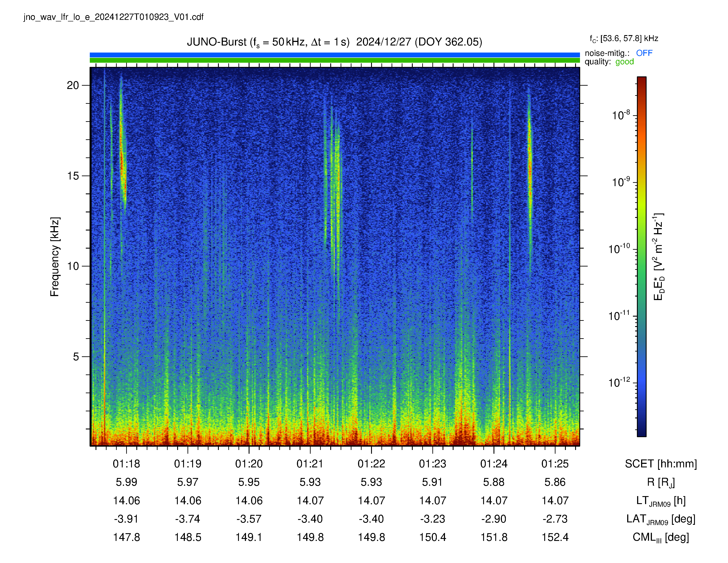Click the R value 5.93 under 01:22

pyautogui.click(x=371, y=482)
